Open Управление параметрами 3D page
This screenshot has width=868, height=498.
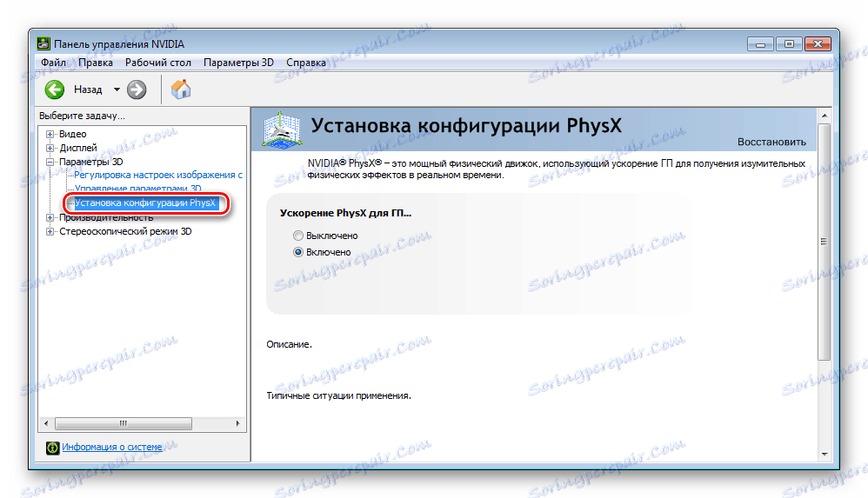137,188
